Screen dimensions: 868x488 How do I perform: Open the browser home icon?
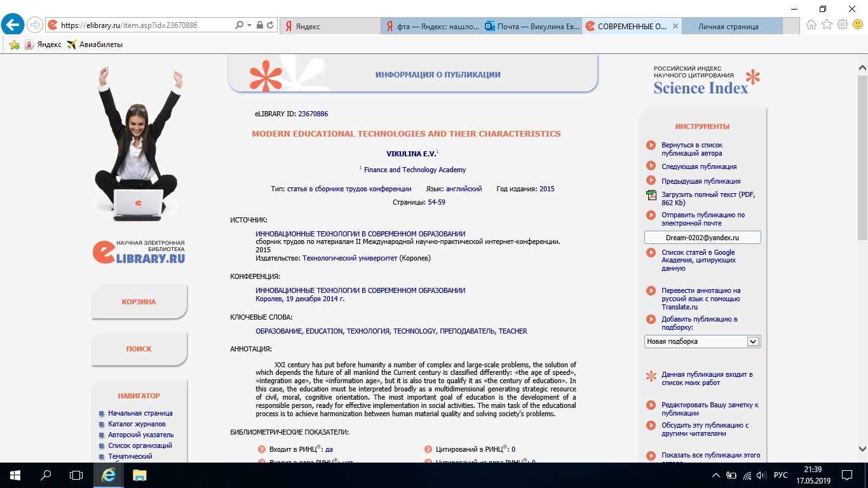click(811, 25)
